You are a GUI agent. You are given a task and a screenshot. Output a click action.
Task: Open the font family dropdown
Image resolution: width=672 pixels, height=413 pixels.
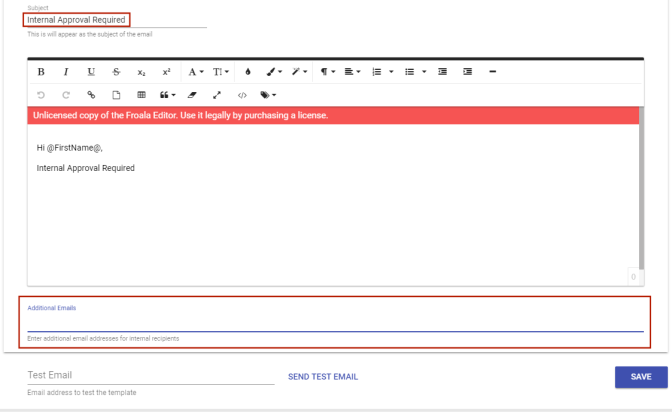pyautogui.click(x=196, y=72)
